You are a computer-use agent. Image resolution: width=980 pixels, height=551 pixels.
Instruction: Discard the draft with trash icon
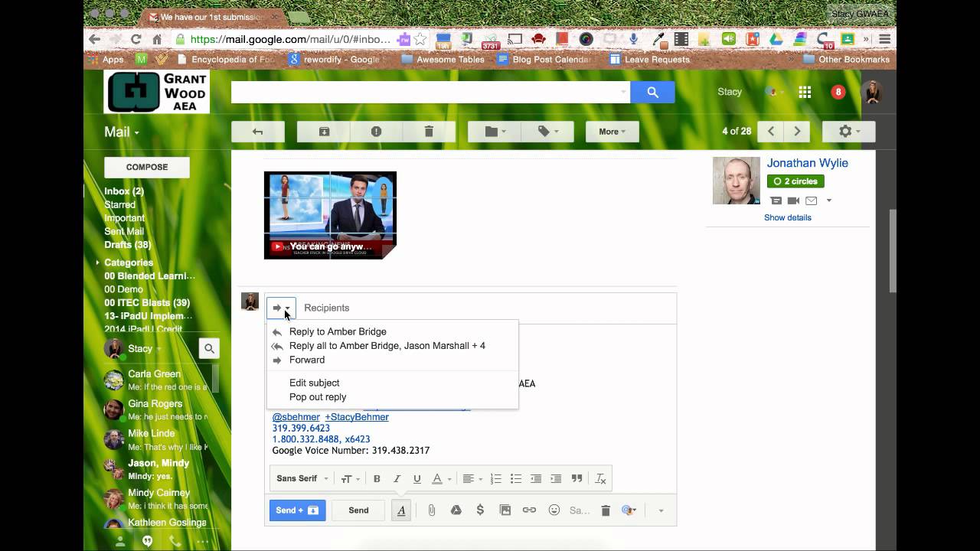pyautogui.click(x=606, y=510)
